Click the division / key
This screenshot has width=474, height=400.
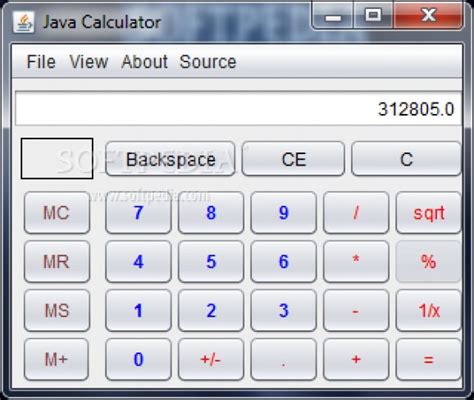(356, 213)
